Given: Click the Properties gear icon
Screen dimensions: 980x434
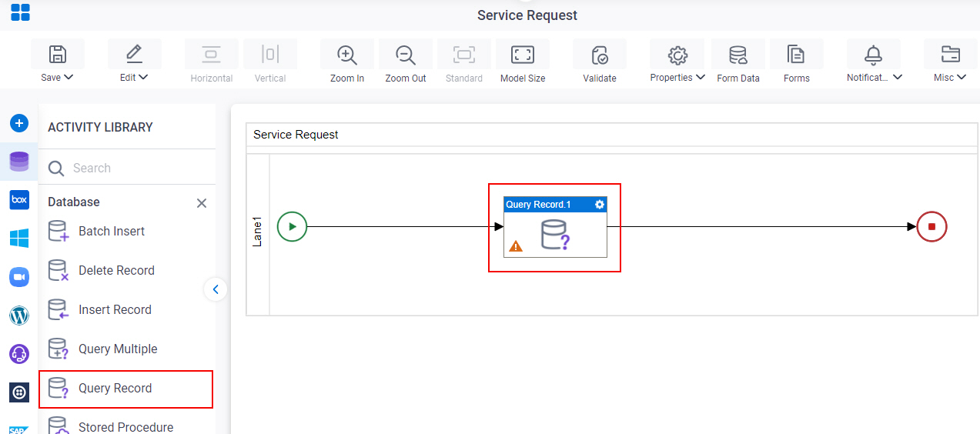Looking at the screenshot, I should (x=677, y=54).
